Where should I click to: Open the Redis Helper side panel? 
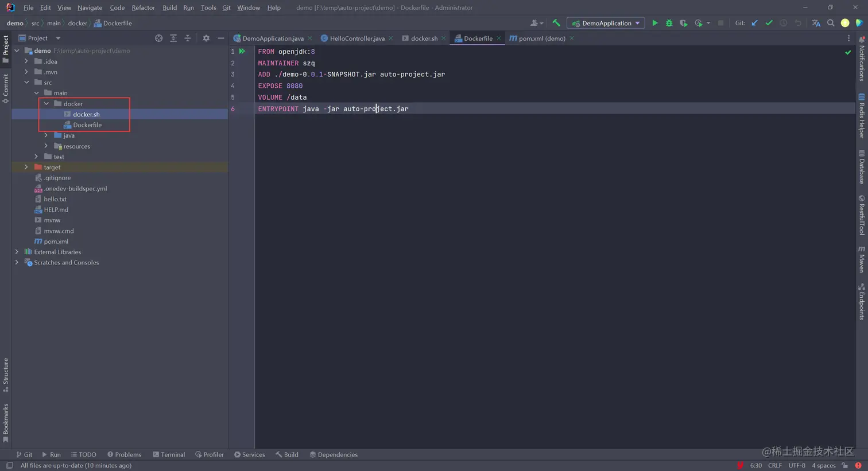(x=861, y=116)
